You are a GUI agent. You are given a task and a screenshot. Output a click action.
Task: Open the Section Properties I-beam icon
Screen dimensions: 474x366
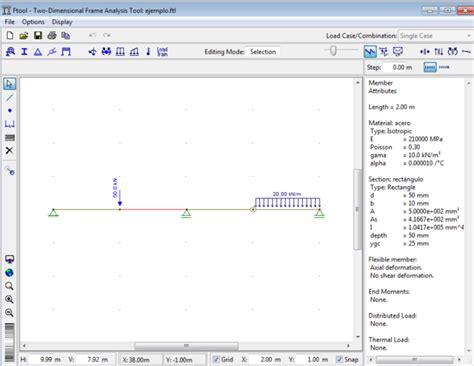tap(24, 52)
